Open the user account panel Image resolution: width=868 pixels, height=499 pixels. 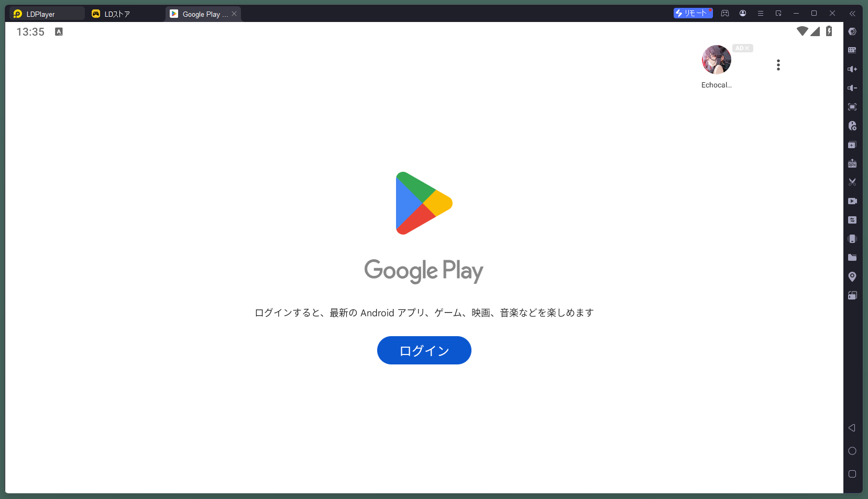click(743, 14)
